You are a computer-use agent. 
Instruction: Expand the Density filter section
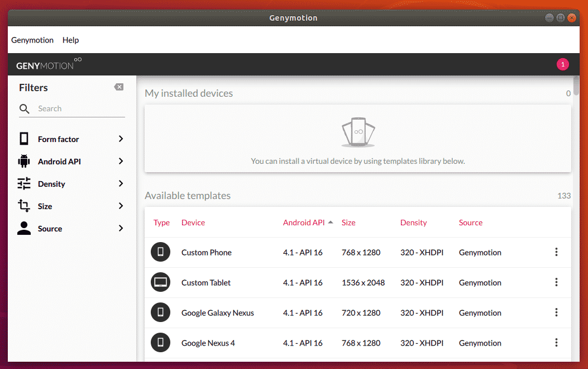(71, 184)
